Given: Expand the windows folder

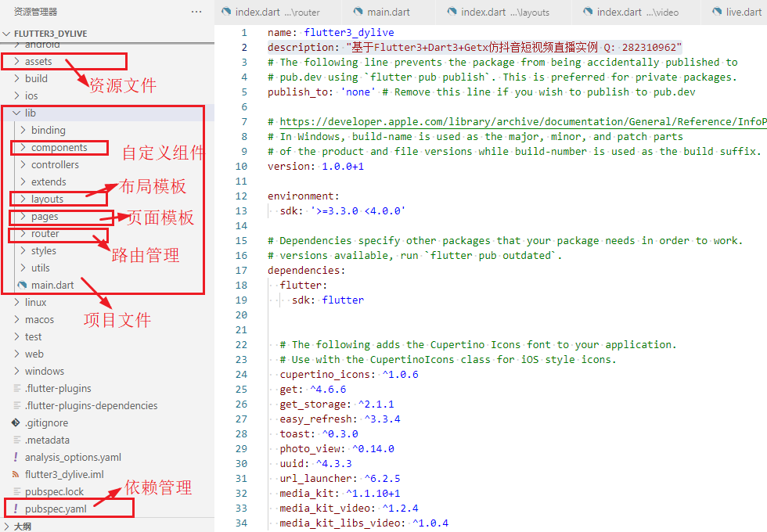Looking at the screenshot, I should [16, 371].
